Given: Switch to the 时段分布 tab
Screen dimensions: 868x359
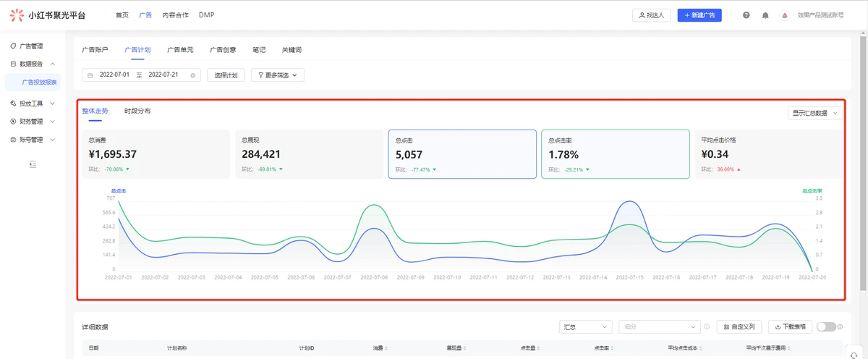Looking at the screenshot, I should (x=137, y=111).
